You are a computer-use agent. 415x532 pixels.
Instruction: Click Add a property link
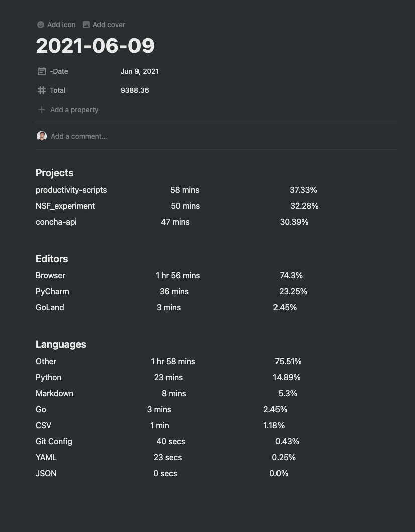point(74,110)
